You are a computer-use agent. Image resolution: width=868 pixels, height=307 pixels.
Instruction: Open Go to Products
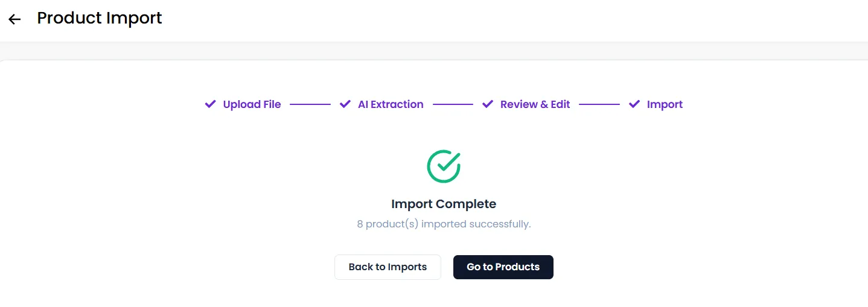point(503,267)
